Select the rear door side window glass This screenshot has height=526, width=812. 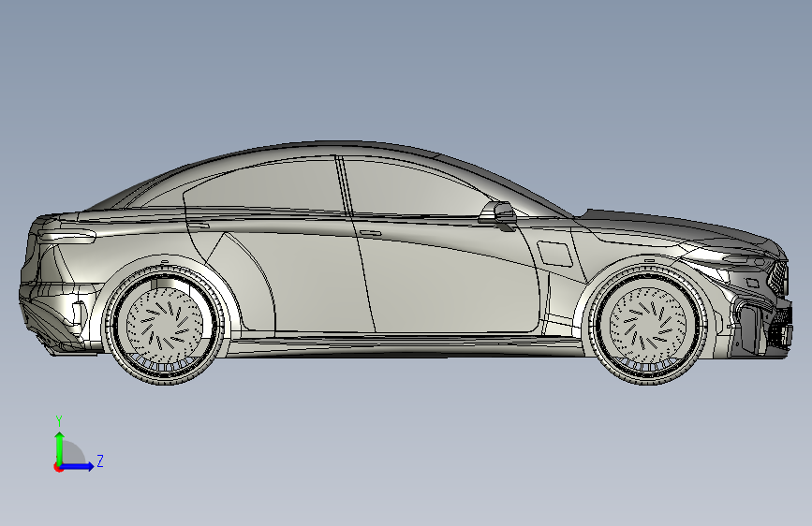point(264,185)
